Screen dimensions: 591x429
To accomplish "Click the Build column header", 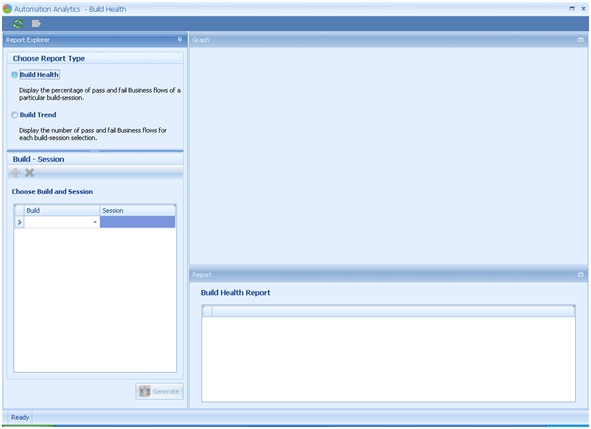I will (x=62, y=210).
